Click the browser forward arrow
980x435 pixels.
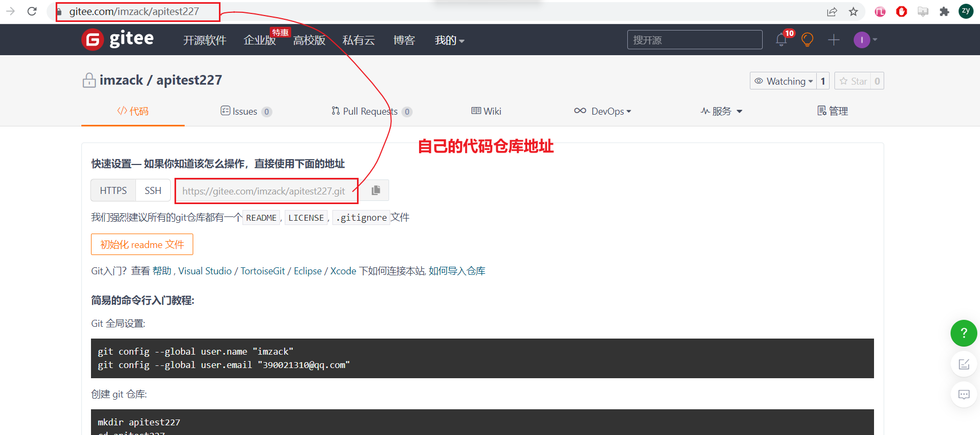point(10,11)
